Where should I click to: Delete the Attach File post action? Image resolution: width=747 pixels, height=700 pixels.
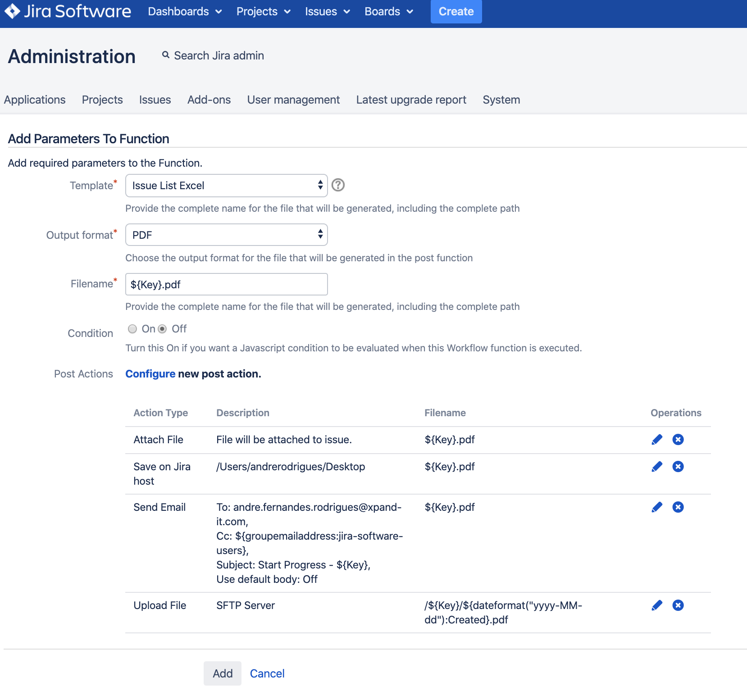click(678, 440)
